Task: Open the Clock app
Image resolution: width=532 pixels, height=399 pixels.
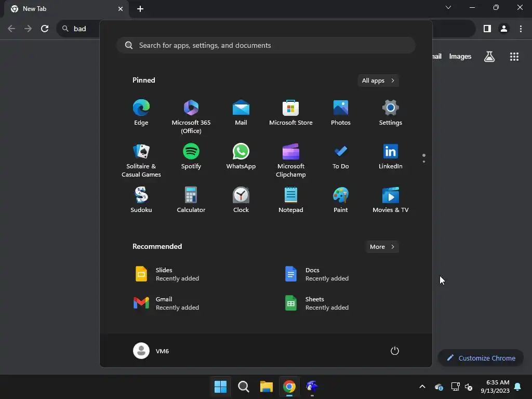Action: pos(241,200)
